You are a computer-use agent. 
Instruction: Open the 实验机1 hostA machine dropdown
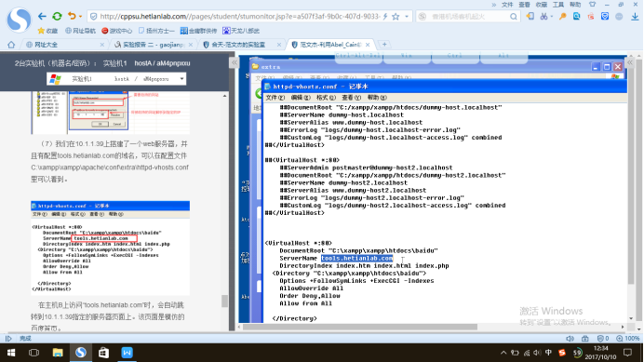tap(116, 79)
